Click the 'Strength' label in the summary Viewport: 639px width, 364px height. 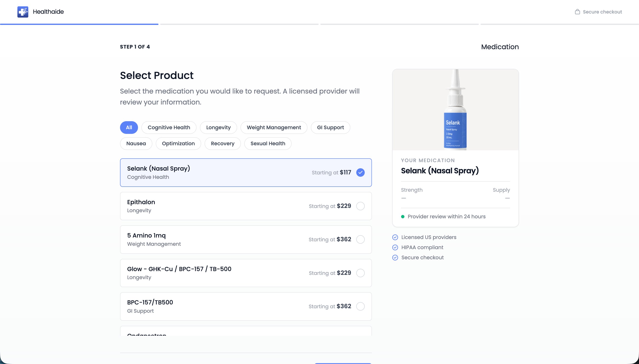412,190
